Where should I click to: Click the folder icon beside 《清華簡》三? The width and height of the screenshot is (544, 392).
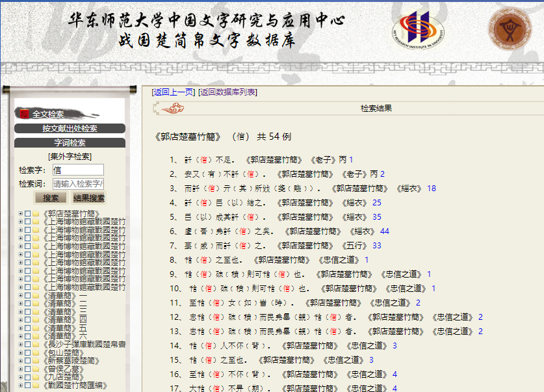(x=36, y=312)
